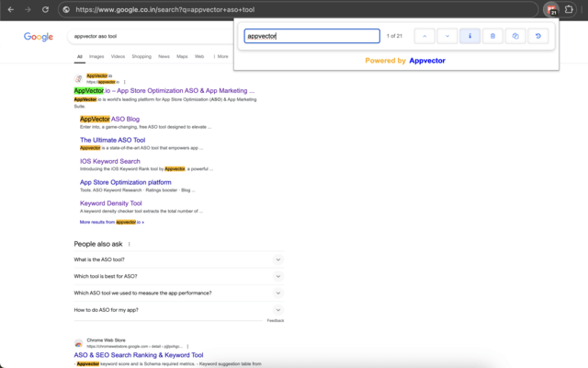Open the AppVector.io App Store Optimization result
This screenshot has width=588, height=368.
(164, 91)
